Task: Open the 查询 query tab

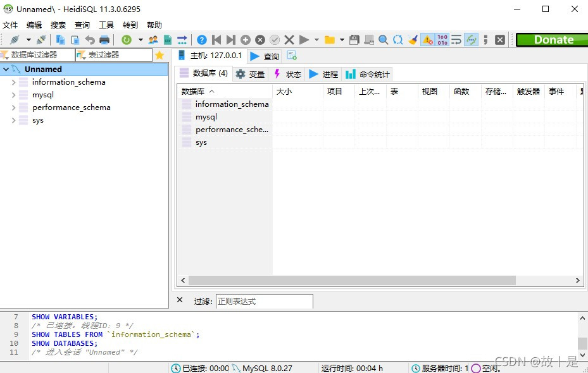Action: coord(265,56)
